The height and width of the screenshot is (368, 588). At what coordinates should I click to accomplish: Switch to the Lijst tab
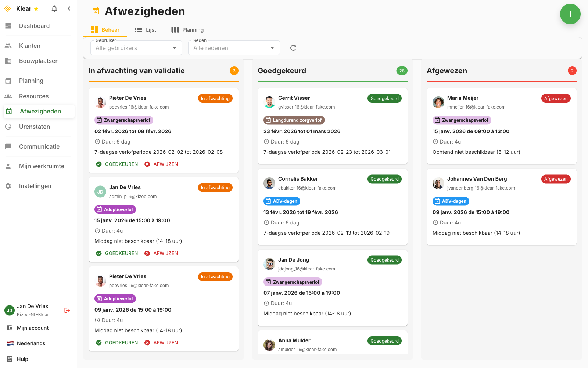pyautogui.click(x=146, y=30)
